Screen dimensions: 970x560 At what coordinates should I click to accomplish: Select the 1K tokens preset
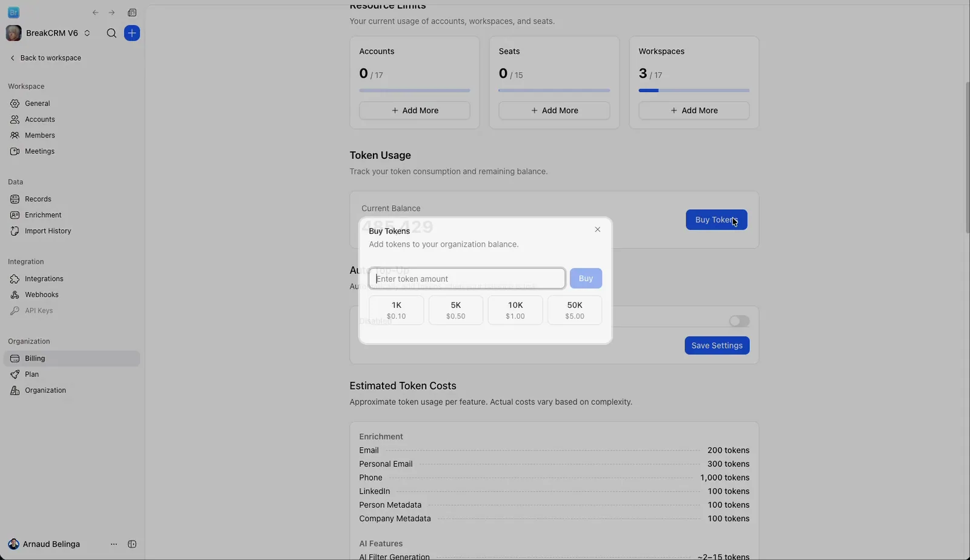click(396, 310)
